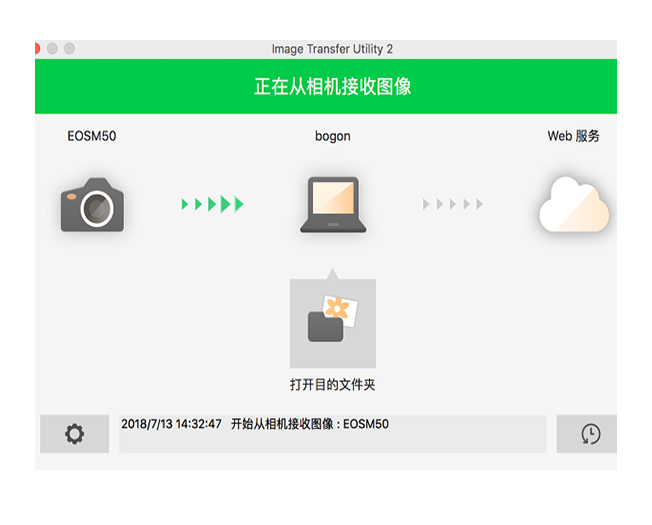Click the green camera-to-computer transfer arrows

212,204
